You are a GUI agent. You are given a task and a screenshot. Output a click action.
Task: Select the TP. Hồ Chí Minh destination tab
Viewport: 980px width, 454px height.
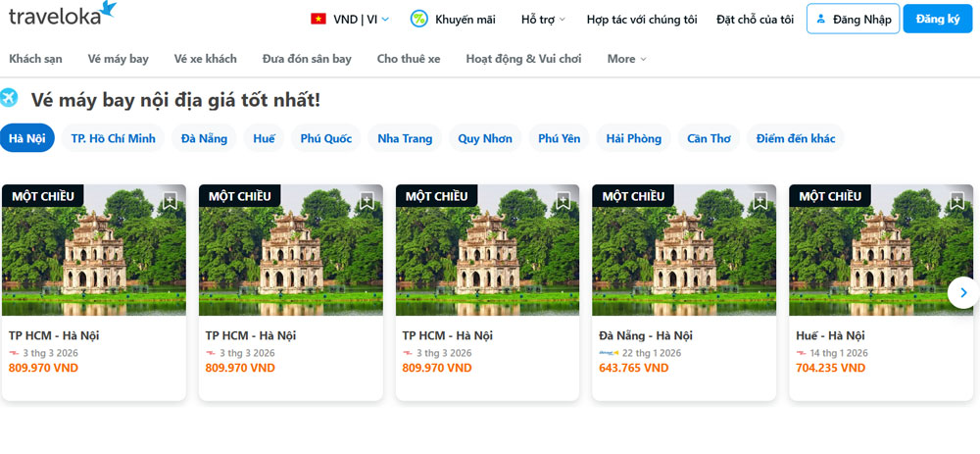pyautogui.click(x=113, y=138)
